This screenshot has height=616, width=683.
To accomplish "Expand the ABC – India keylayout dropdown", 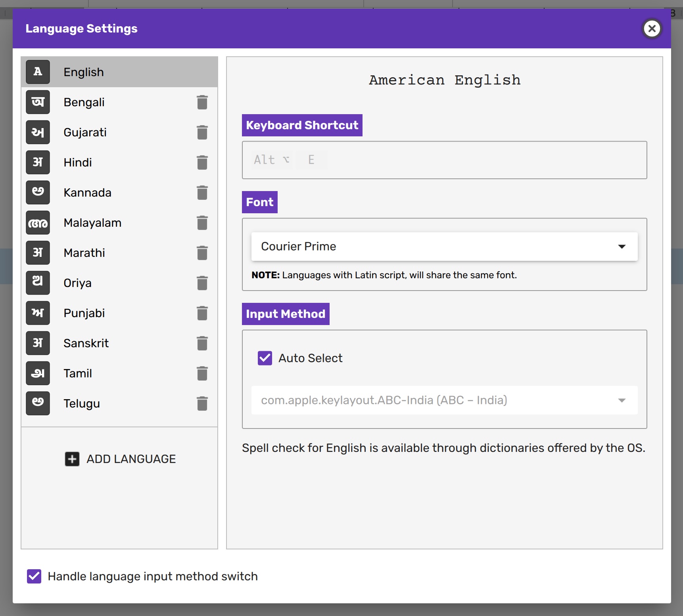I will [444, 400].
